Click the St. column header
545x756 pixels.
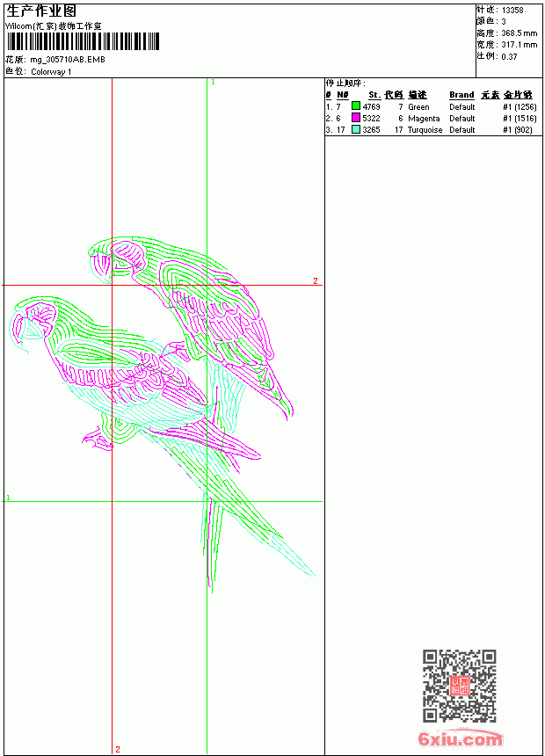pos(374,95)
